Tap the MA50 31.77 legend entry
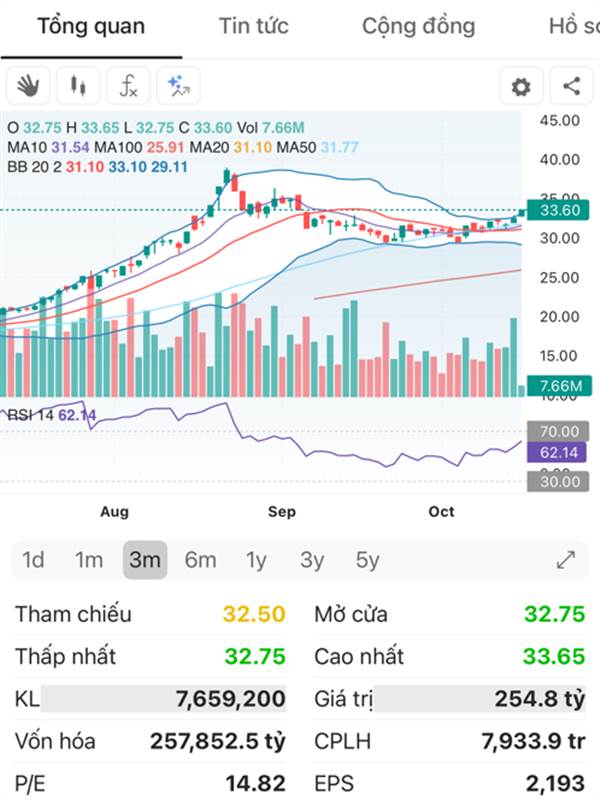 [x=317, y=147]
